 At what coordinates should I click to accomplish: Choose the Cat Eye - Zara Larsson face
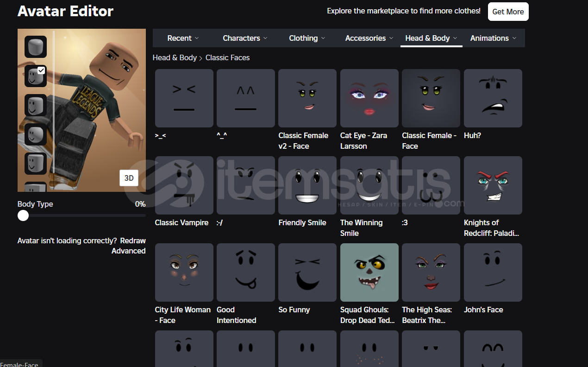(x=369, y=98)
